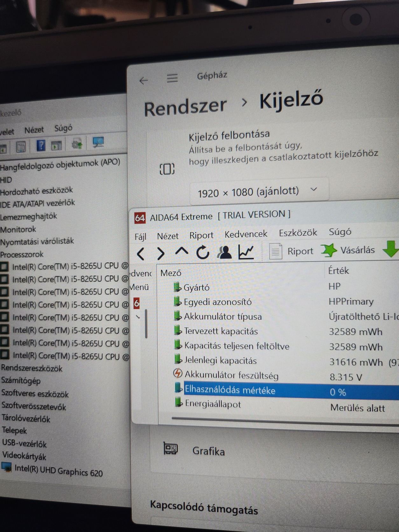Select Hangfeldolgozó objektumok (APO) in Device Manager
This screenshot has width=399, height=532.
click(x=60, y=164)
